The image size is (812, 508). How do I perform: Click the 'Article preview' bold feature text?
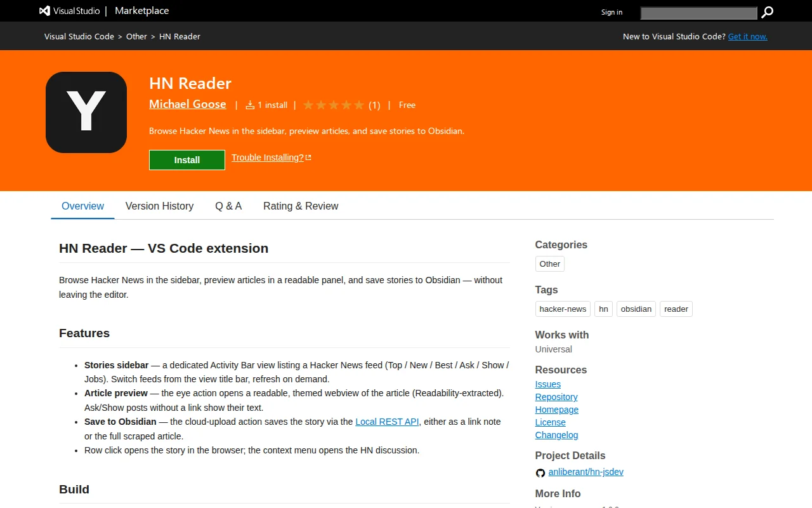coord(116,393)
